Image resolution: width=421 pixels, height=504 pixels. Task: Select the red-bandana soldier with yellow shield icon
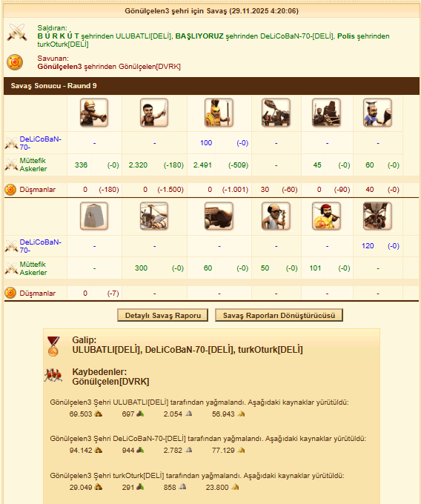[326, 216]
